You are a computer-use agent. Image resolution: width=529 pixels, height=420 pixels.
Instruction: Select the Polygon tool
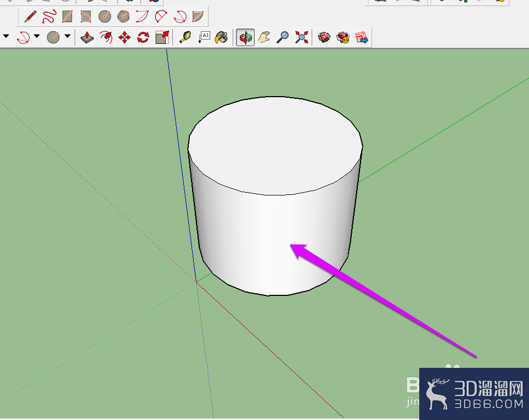click(x=123, y=16)
